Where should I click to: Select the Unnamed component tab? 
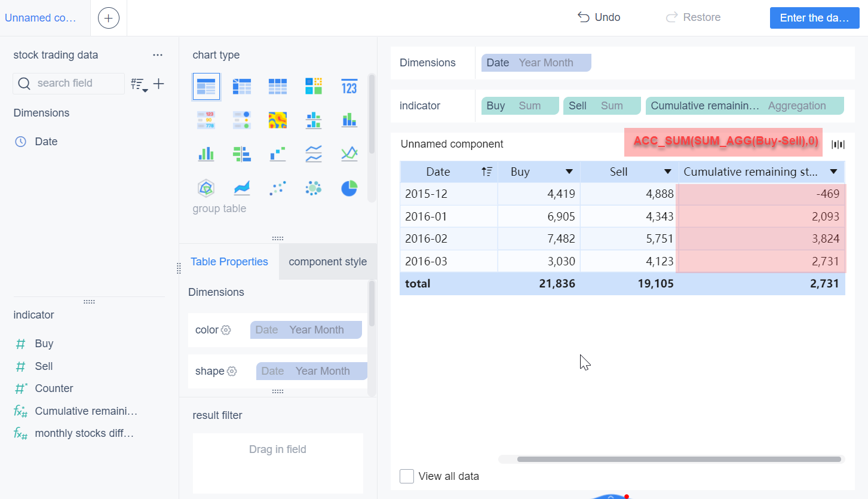pyautogui.click(x=41, y=18)
